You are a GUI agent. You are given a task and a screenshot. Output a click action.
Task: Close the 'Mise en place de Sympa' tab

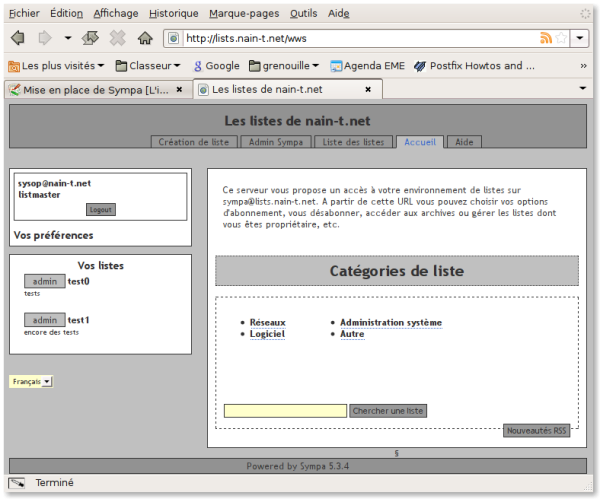coord(179,89)
